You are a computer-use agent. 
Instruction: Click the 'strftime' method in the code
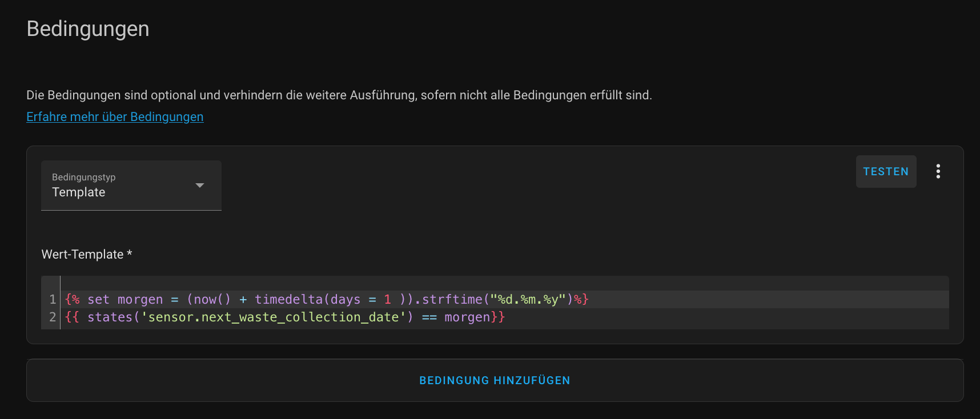(452, 299)
